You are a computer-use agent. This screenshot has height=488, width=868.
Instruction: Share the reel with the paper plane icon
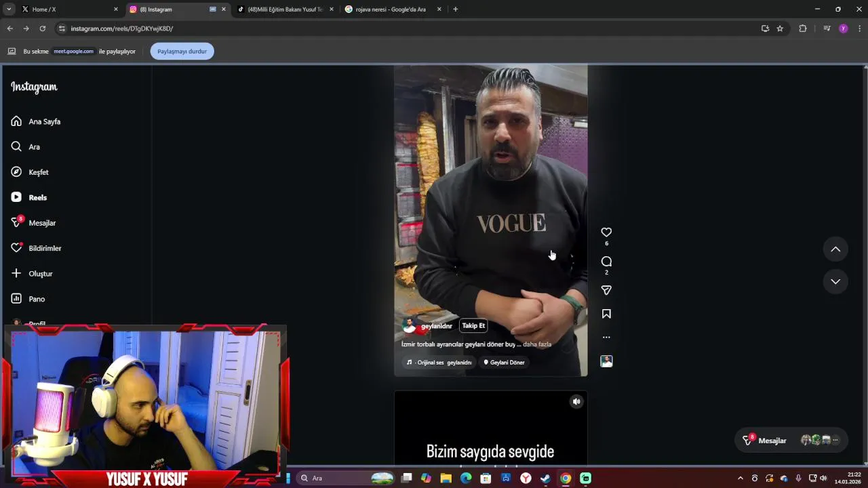tap(606, 290)
